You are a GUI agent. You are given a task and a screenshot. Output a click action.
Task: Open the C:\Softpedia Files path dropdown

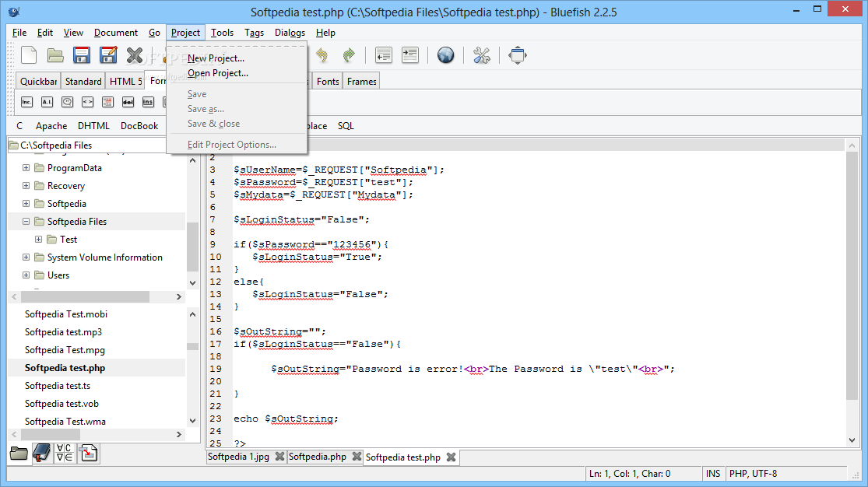[x=87, y=145]
